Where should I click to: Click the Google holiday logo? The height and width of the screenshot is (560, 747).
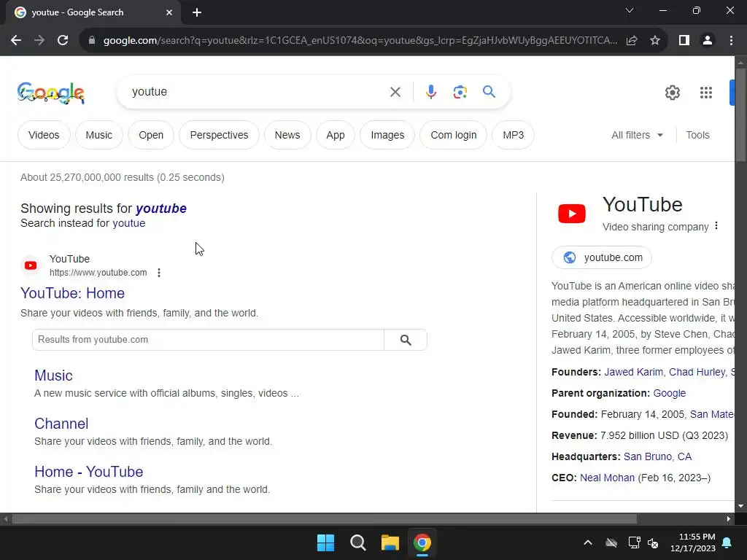pyautogui.click(x=51, y=93)
